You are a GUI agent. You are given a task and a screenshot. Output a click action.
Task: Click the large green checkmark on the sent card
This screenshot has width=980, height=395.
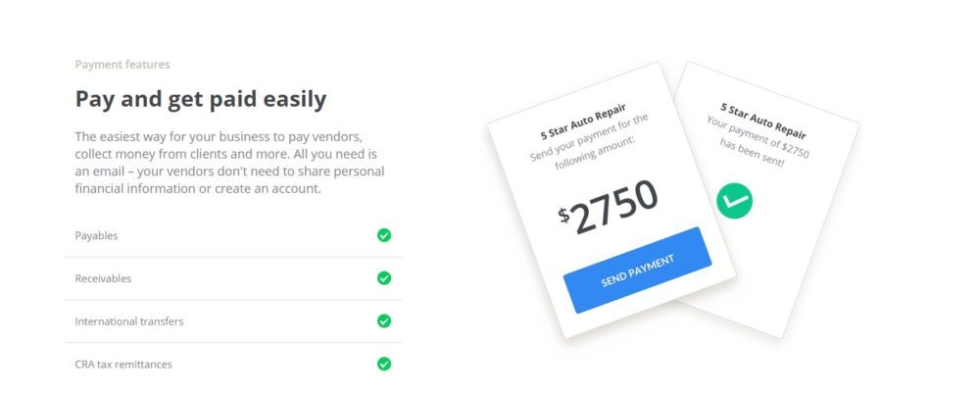click(733, 200)
